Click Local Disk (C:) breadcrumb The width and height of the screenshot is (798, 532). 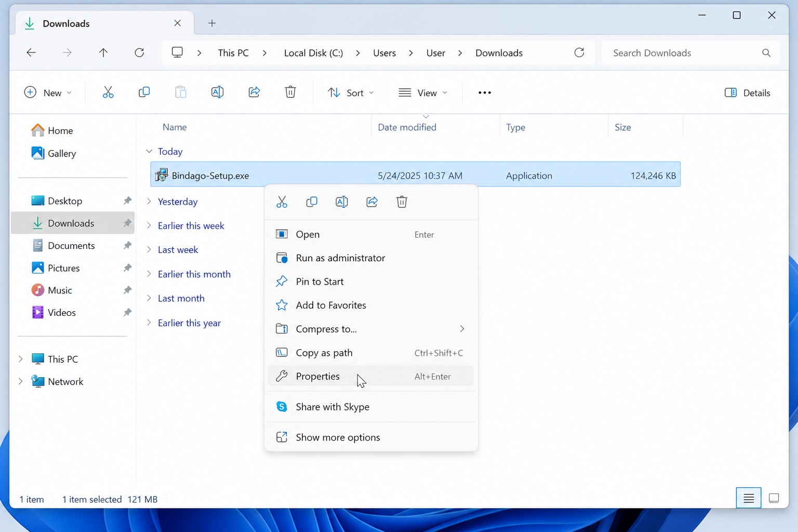coord(313,52)
